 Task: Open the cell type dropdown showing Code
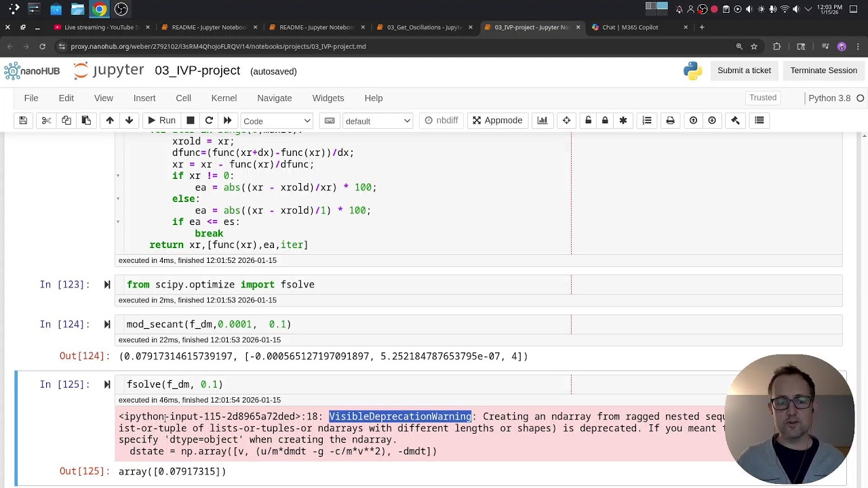click(277, 121)
